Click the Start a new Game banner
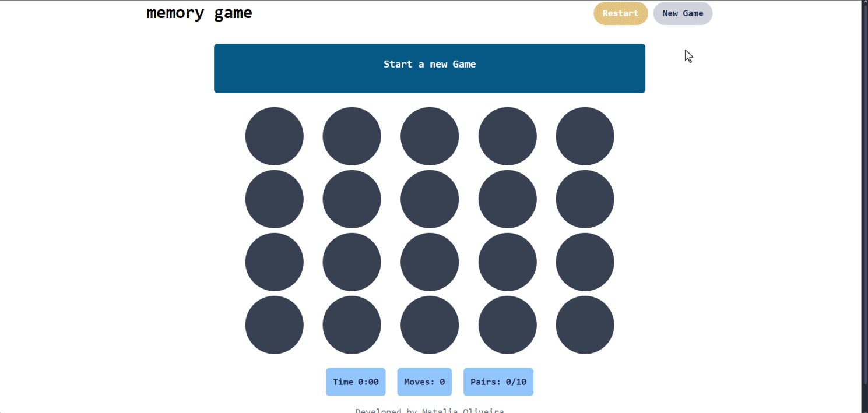Image resolution: width=868 pixels, height=413 pixels. pos(429,68)
